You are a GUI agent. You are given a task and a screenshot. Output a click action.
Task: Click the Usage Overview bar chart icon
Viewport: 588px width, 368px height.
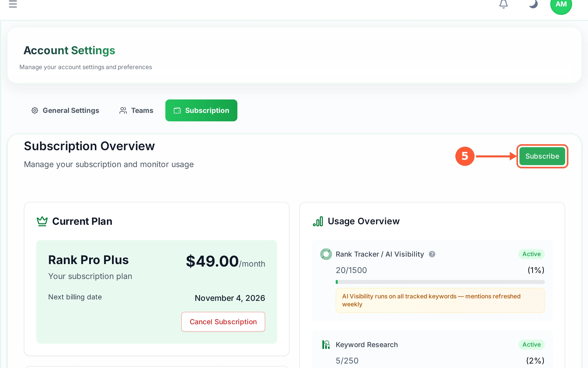318,221
